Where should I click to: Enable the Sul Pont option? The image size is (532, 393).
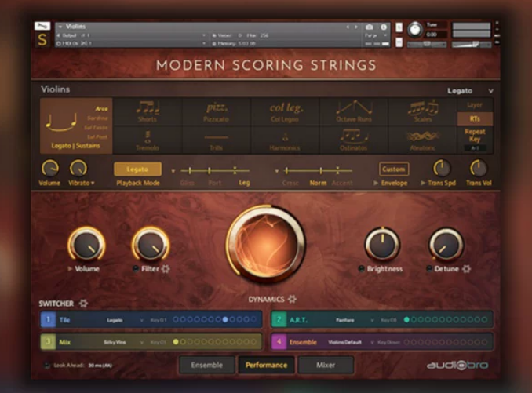pyautogui.click(x=97, y=137)
